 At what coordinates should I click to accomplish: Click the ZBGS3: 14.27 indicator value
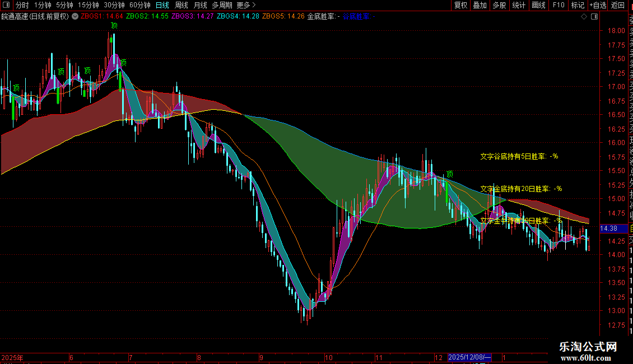pyautogui.click(x=193, y=17)
